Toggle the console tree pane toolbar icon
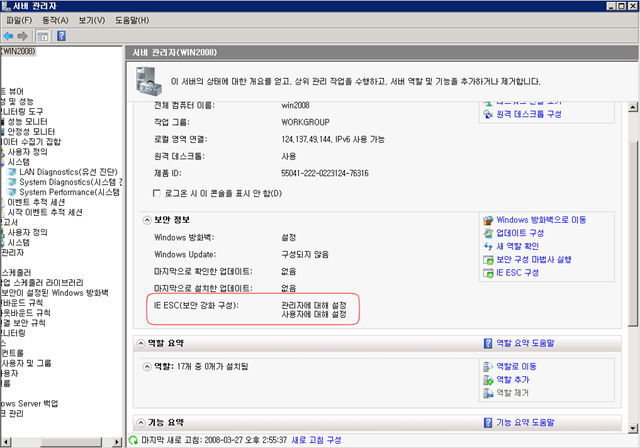640x448 pixels. 42,36
